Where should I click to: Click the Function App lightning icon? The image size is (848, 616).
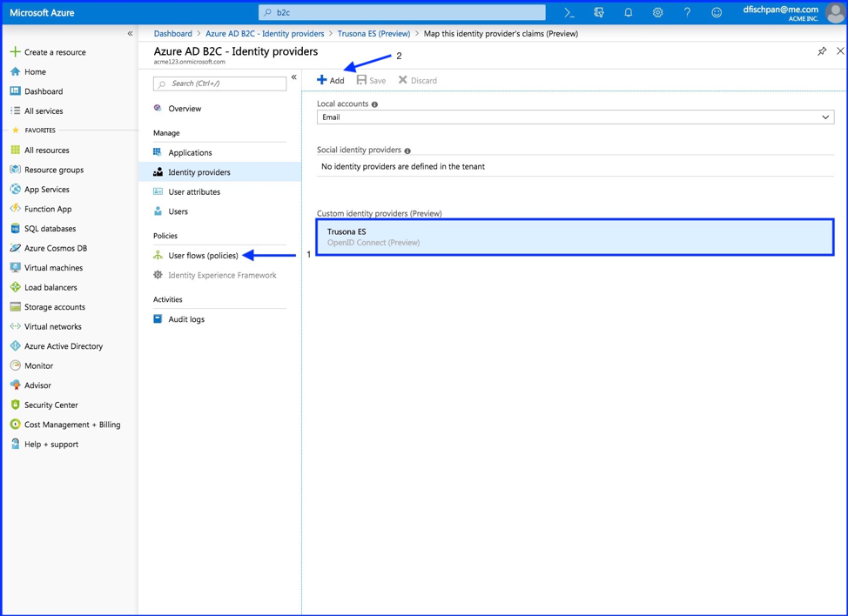click(15, 209)
